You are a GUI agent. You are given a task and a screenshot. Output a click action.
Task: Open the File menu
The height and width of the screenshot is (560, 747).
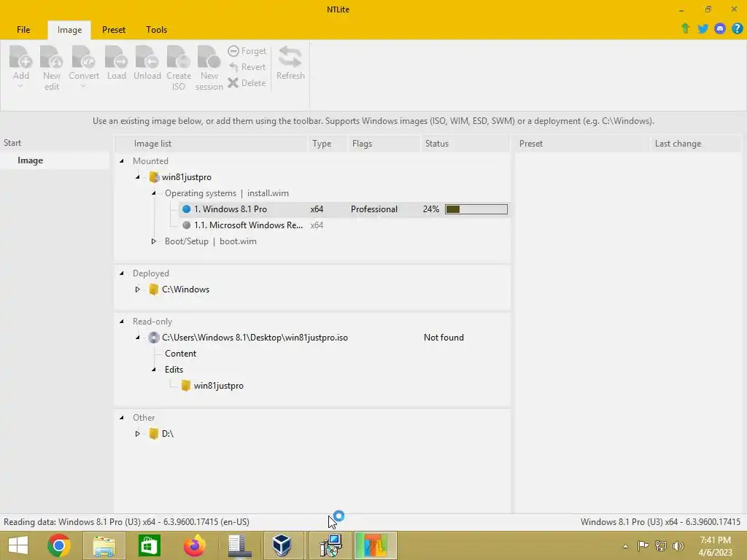23,29
